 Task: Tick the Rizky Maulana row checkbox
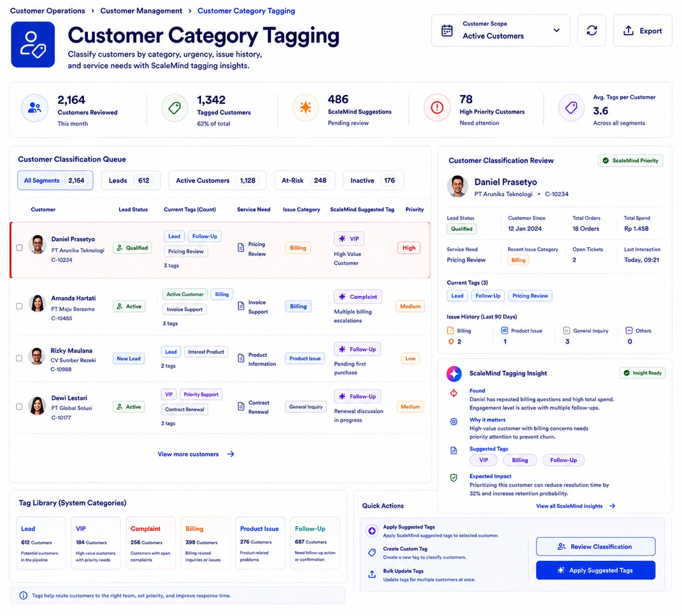point(19,358)
